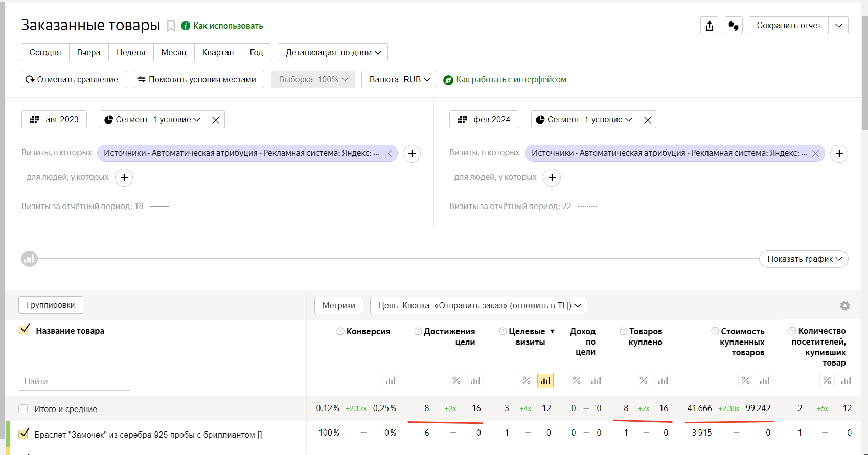Add visit condition to фев 2024 segment

pyautogui.click(x=839, y=153)
